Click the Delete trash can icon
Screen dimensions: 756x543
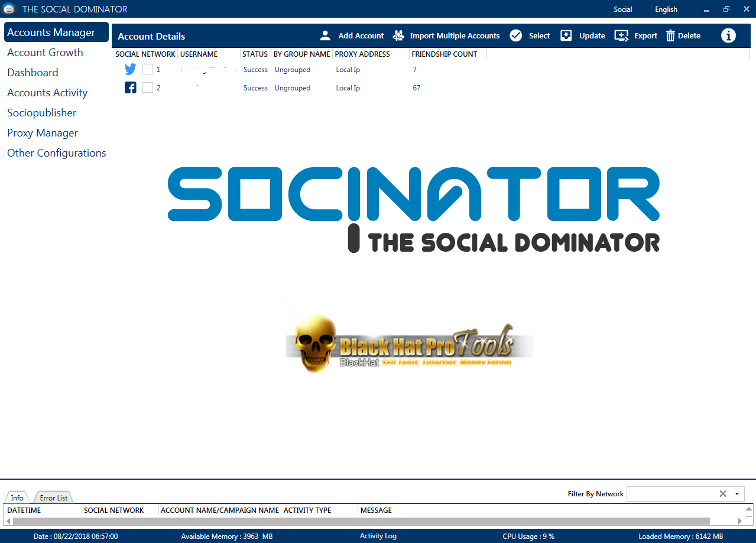pos(670,35)
